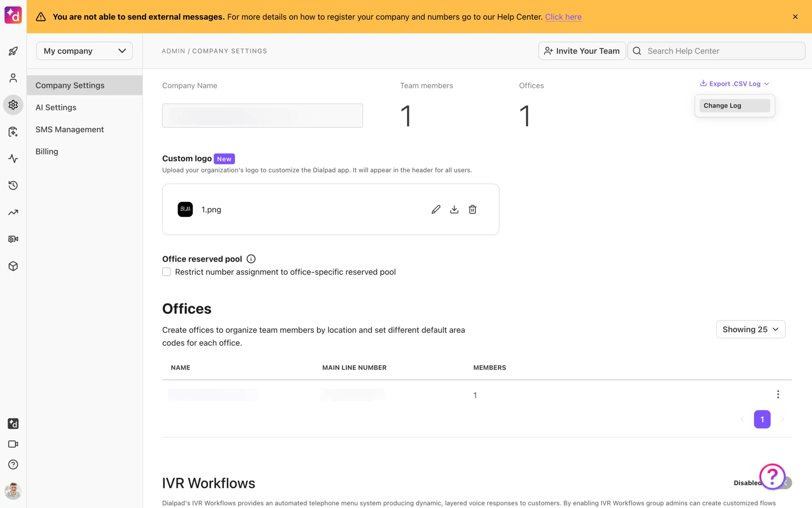The image size is (812, 508).
Task: Open the cube integrations icon in sidebar
Action: click(x=13, y=266)
